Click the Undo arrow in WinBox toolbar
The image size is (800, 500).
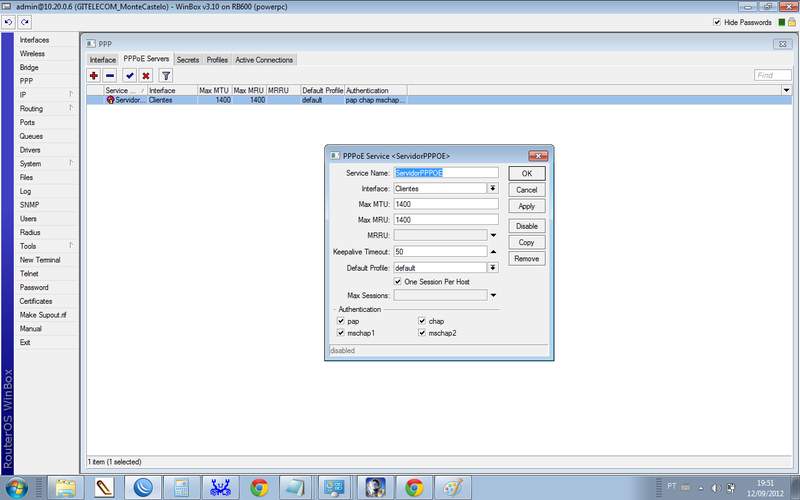(9, 22)
